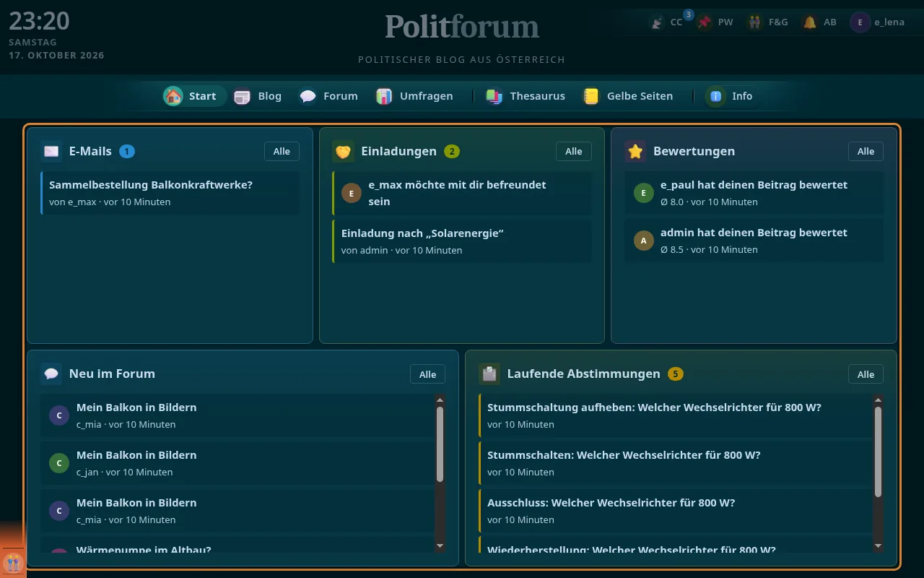Open the invitation "Einladung nach Solarenergie"
Screen dimensions: 924x578
point(462,241)
